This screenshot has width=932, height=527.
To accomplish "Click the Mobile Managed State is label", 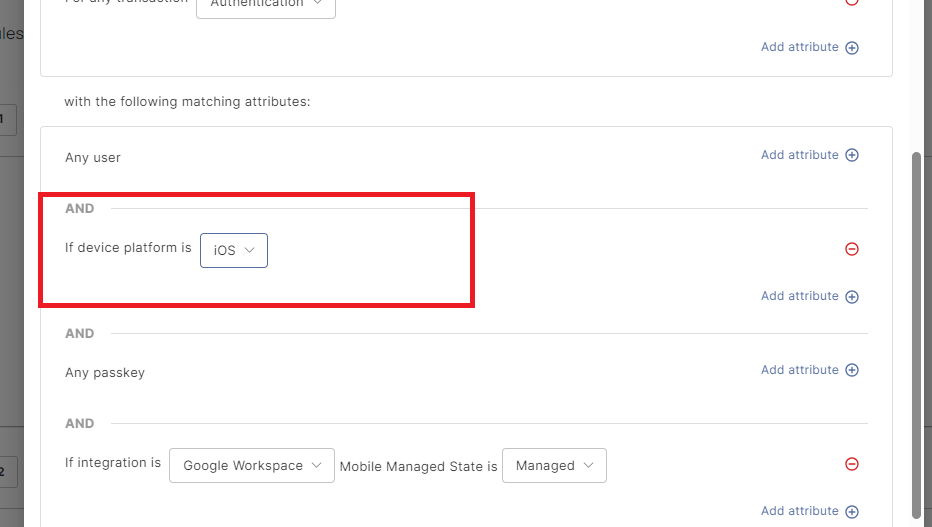I will (418, 466).
